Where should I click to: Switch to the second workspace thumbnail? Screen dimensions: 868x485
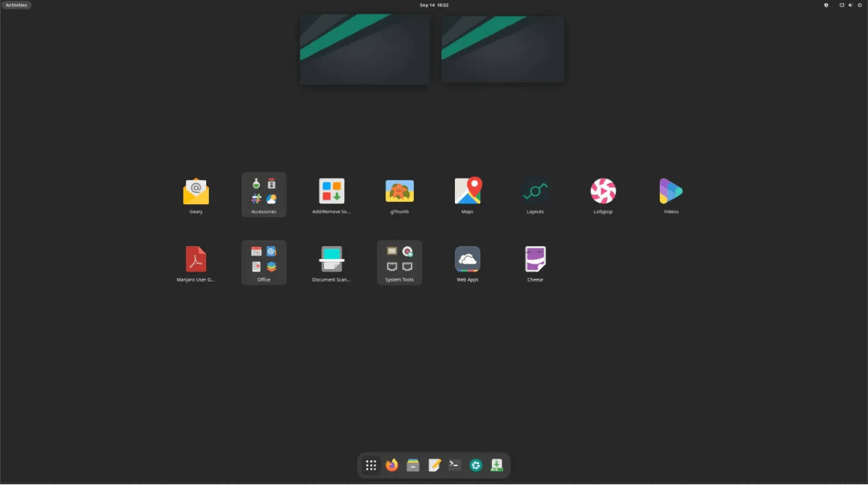(502, 48)
